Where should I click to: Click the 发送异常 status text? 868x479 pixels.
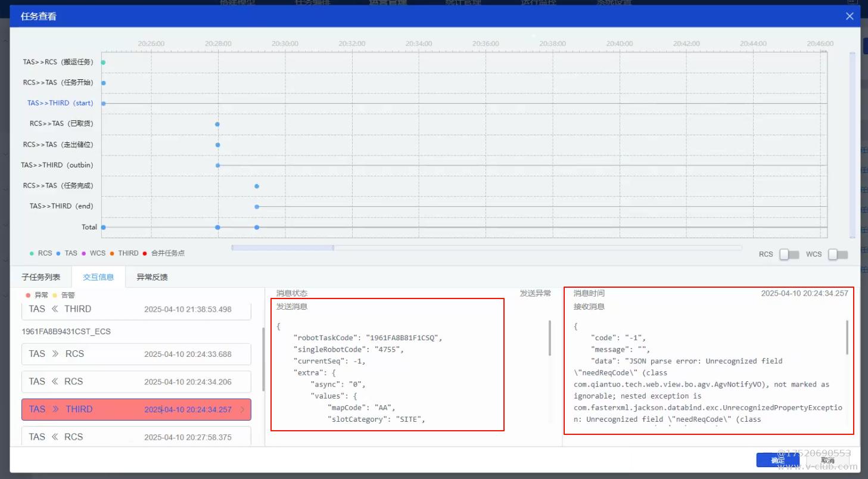click(x=536, y=293)
